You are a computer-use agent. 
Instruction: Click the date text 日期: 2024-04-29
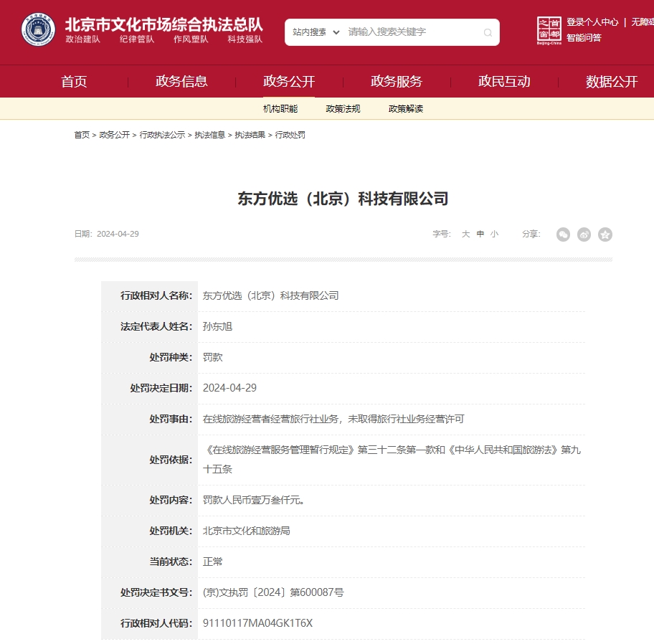point(106,234)
